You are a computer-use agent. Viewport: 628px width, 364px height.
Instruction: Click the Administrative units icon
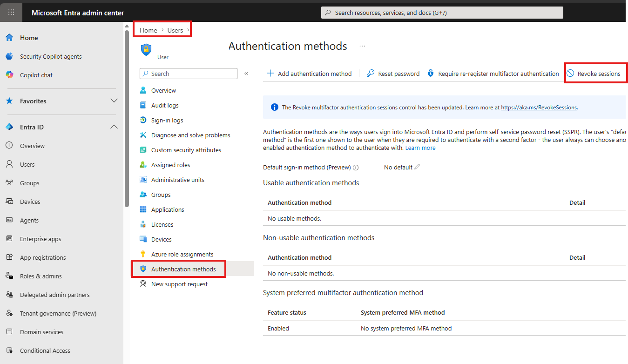click(143, 180)
